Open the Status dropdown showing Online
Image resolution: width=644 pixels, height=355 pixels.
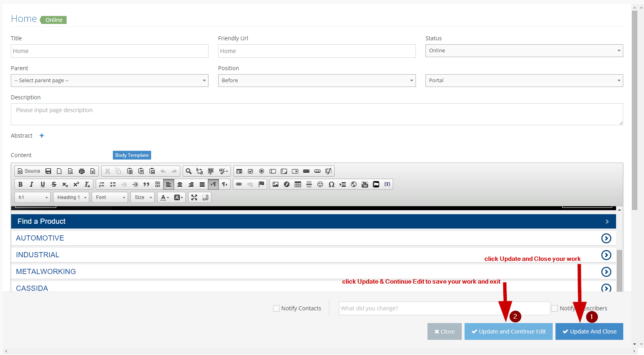coord(524,51)
